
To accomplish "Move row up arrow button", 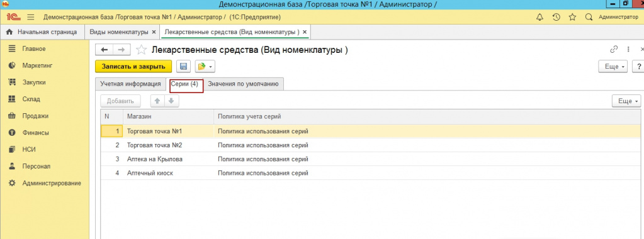I will pos(157,101).
